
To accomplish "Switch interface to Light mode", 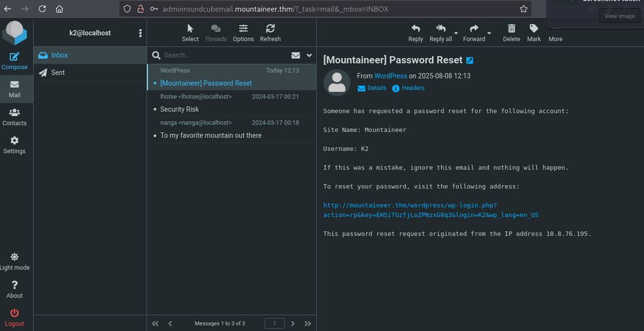I will [14, 257].
